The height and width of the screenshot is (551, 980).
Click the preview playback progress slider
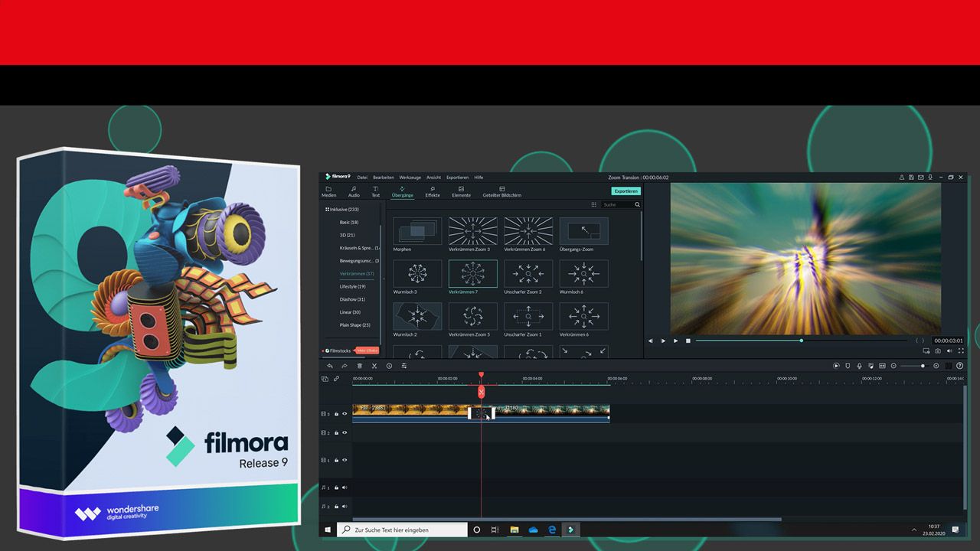pyautogui.click(x=801, y=341)
